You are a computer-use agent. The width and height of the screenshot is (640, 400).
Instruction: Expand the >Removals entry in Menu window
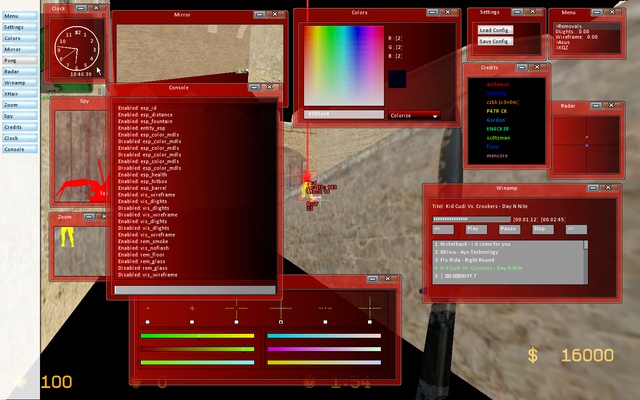coord(568,26)
